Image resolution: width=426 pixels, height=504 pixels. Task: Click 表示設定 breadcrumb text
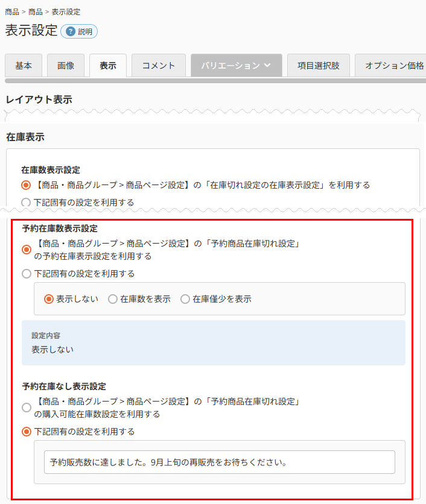[66, 12]
